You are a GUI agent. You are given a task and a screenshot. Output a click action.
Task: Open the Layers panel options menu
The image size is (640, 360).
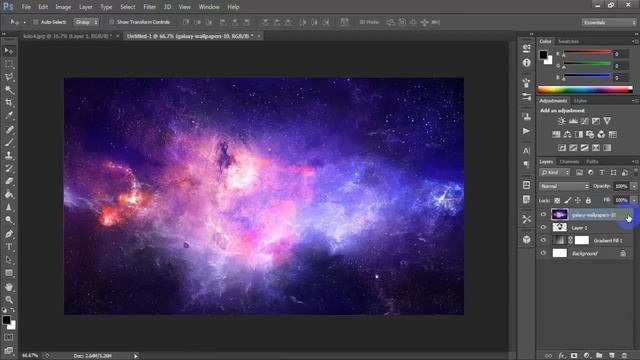click(635, 162)
